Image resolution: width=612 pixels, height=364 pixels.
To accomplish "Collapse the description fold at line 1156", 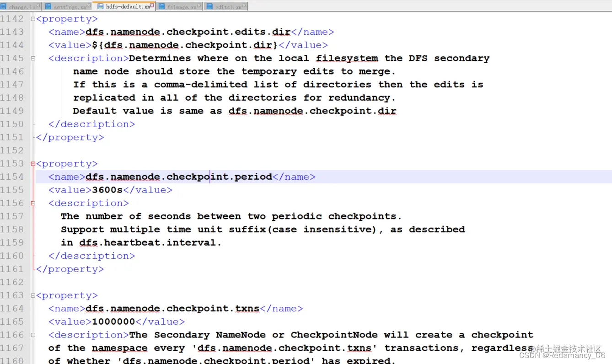I will pos(33,203).
